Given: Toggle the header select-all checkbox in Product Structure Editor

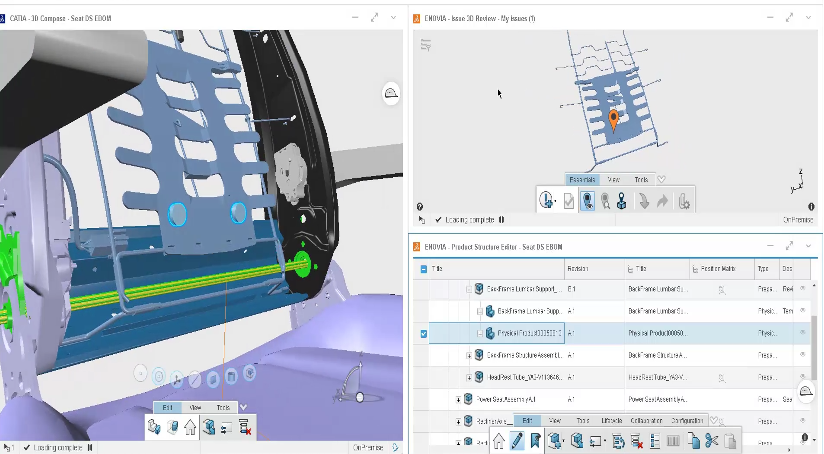Looking at the screenshot, I should pos(424,269).
